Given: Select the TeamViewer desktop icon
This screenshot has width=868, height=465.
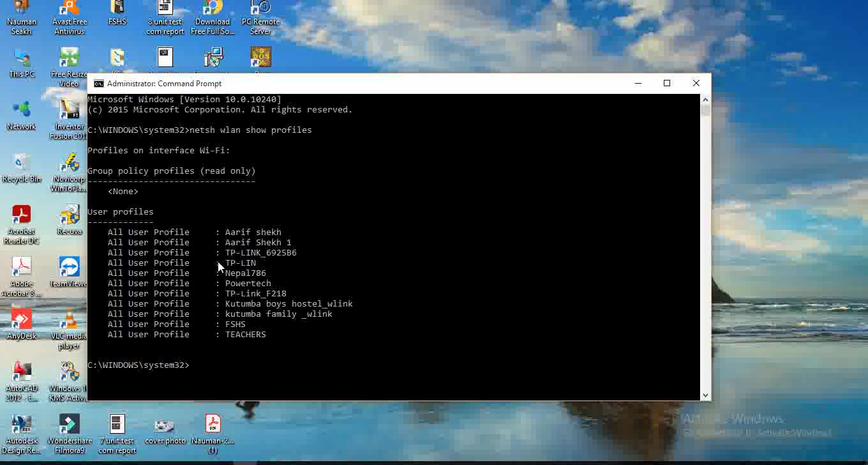Looking at the screenshot, I should [69, 269].
